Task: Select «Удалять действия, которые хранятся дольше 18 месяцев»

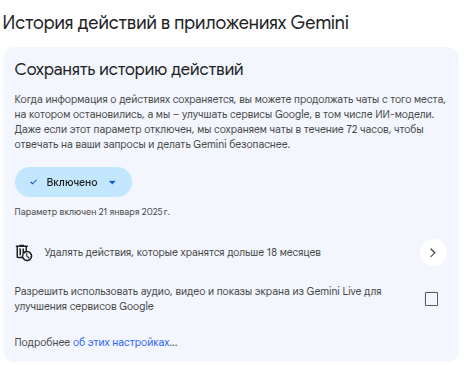Action: point(183,252)
